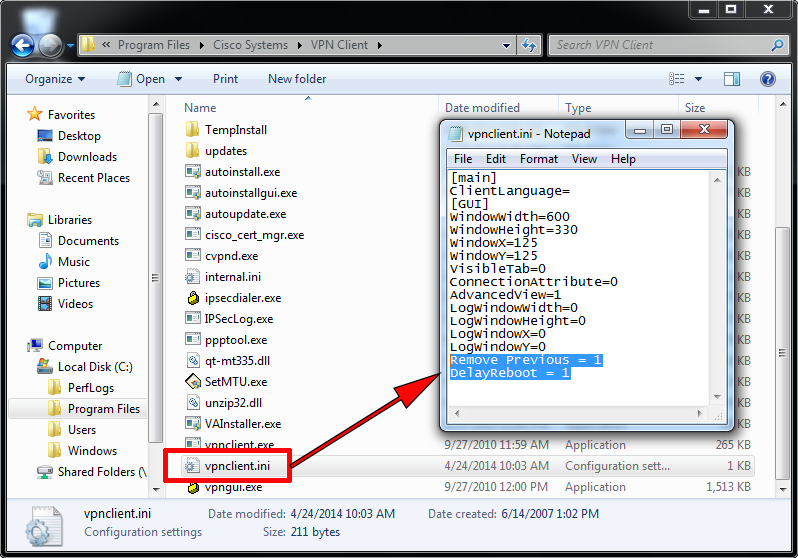Open Music library
This screenshot has height=558, width=798.
(64, 262)
